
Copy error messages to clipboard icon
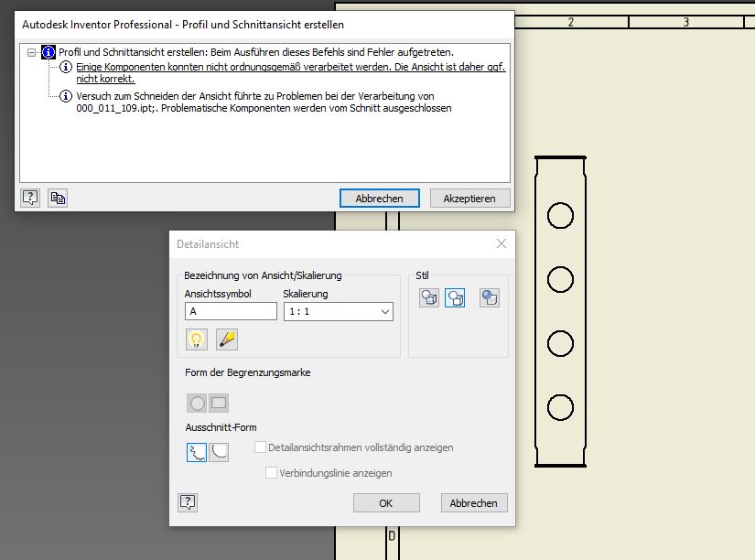click(x=58, y=198)
